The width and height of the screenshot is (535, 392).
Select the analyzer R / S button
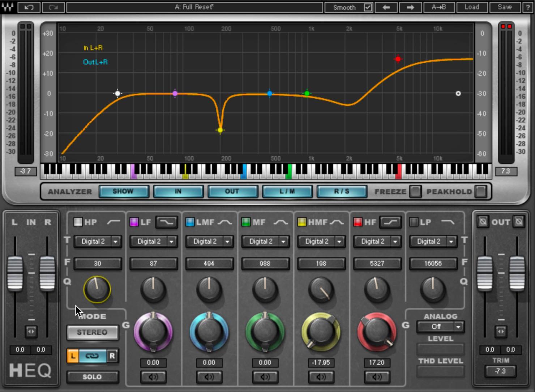pos(342,191)
